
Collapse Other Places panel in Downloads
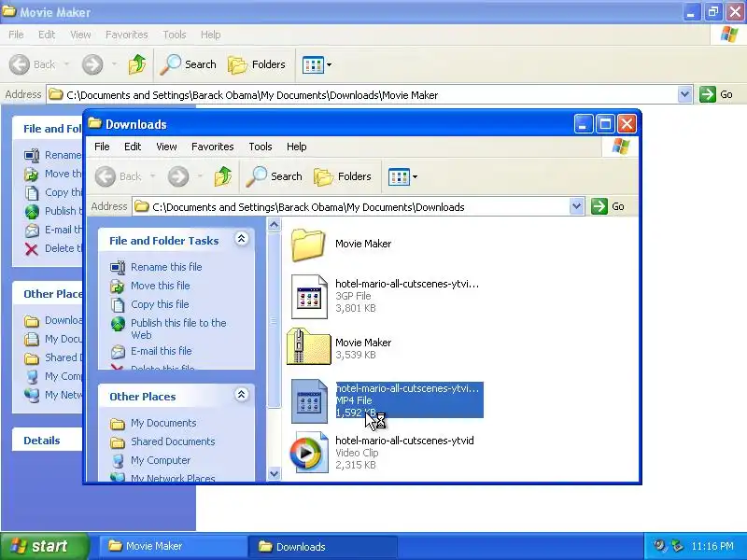(242, 394)
